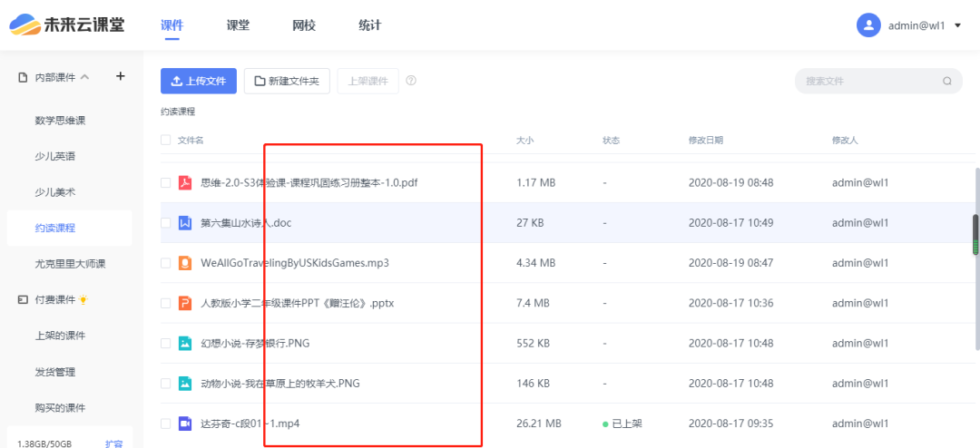Click the plus icon beside 内部课件

[x=120, y=77]
